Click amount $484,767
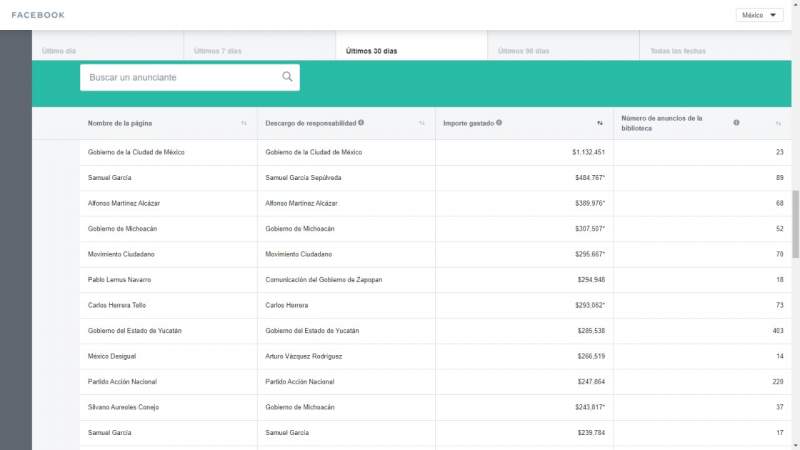Image resolution: width=800 pixels, height=450 pixels. [x=590, y=178]
